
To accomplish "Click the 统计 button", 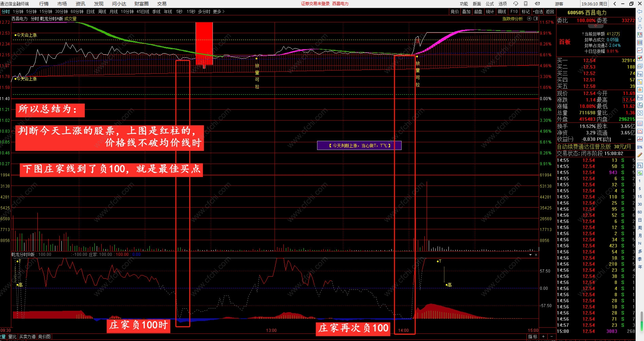I will coord(490,12).
